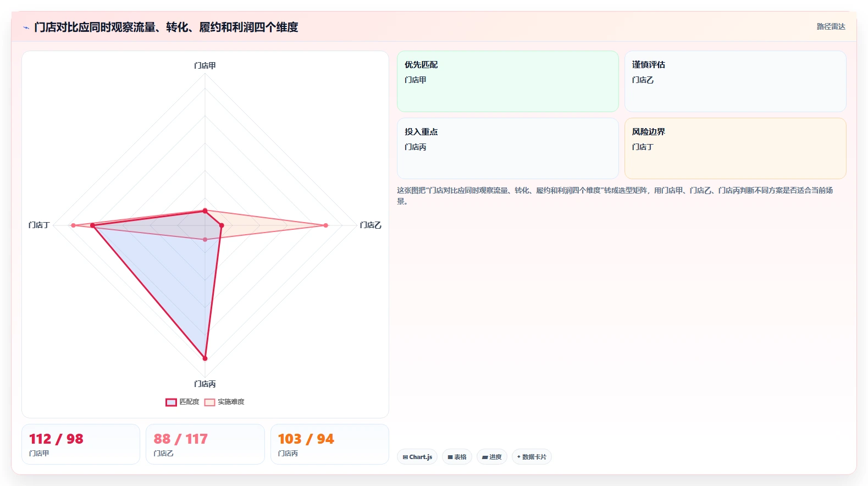This screenshot has height=486, width=868.
Task: Click the 匹配度 data point at 门店乙
Action: coord(222,225)
